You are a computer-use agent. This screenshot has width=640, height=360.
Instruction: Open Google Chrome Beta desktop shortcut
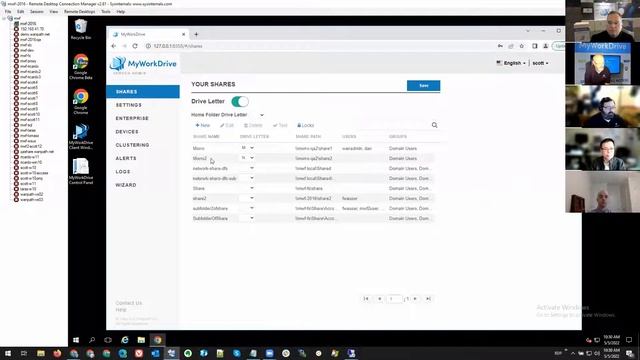(x=81, y=67)
